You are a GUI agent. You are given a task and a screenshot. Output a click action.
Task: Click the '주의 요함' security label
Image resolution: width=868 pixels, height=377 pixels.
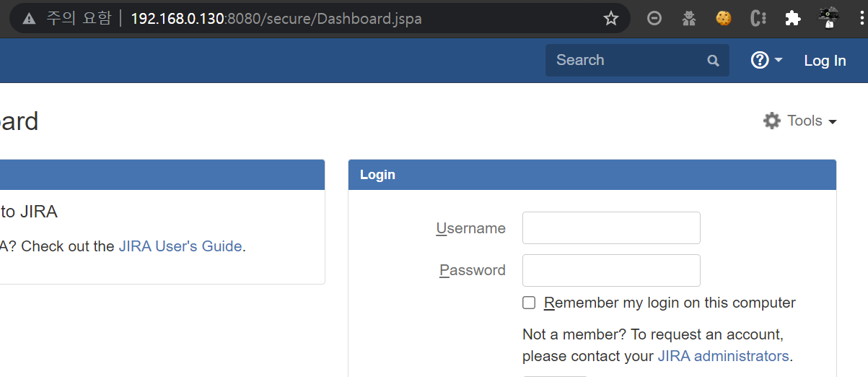click(79, 19)
